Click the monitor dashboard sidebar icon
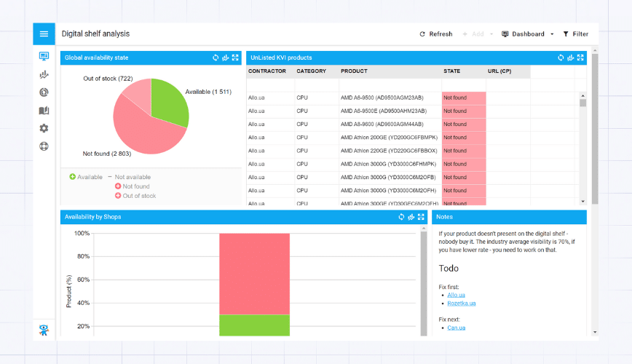 [44, 56]
